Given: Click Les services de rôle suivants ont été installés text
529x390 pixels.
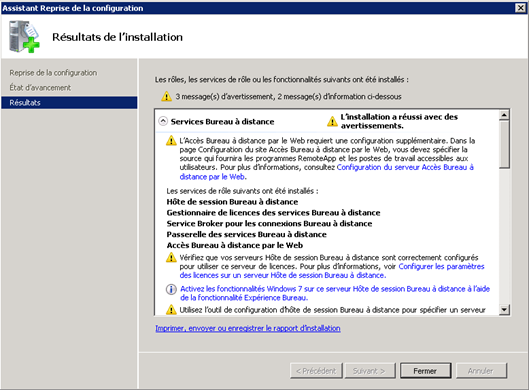Looking at the screenshot, I should coord(242,191).
